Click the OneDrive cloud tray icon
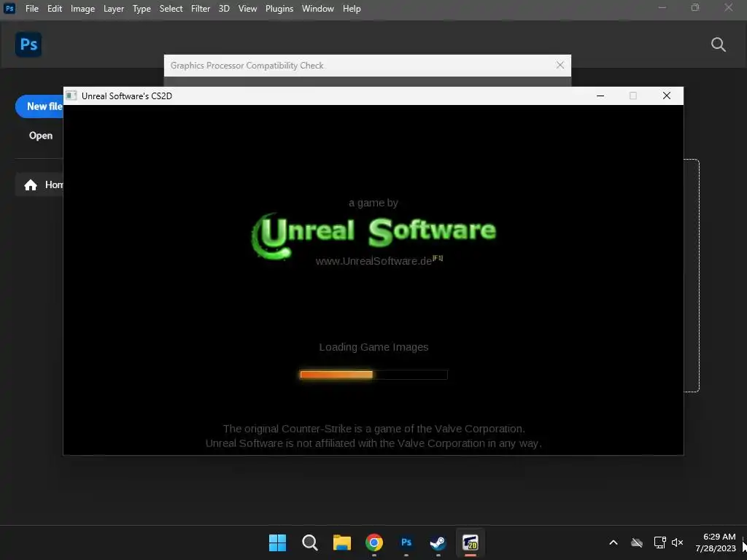This screenshot has width=747, height=560. click(636, 542)
